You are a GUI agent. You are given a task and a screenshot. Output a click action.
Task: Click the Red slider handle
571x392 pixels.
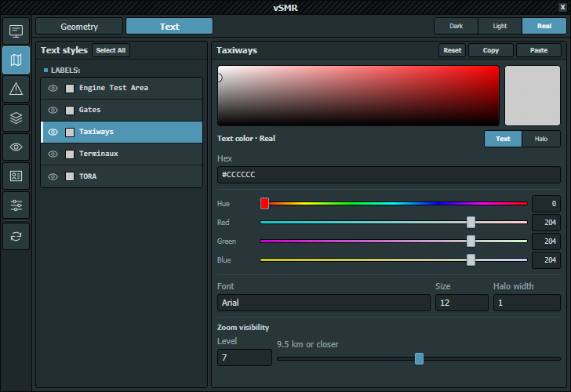[x=471, y=223]
